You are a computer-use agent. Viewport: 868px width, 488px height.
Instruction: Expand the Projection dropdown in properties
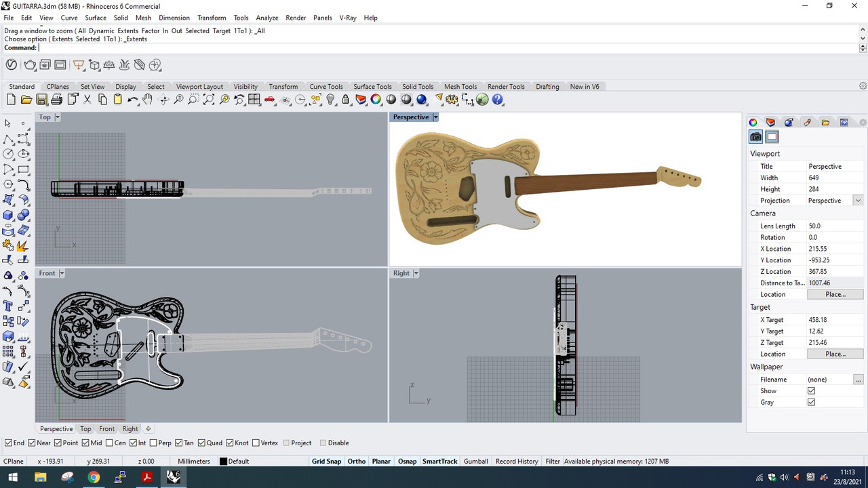(x=859, y=201)
